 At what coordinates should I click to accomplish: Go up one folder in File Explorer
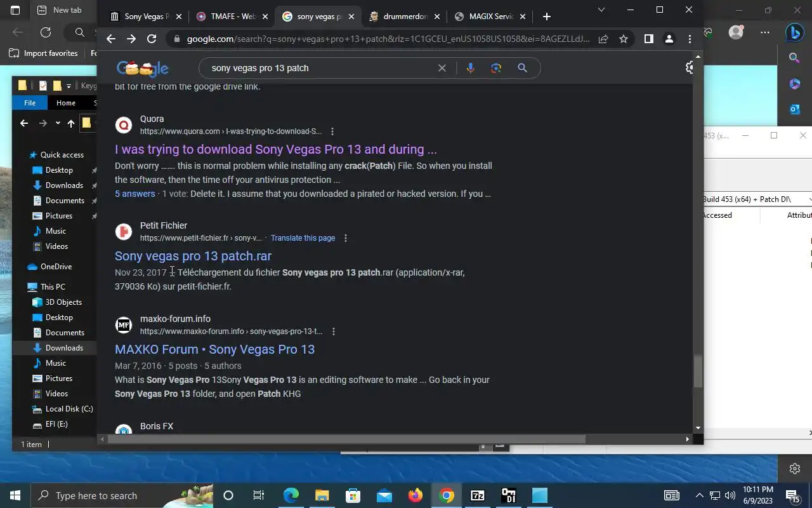click(71, 123)
